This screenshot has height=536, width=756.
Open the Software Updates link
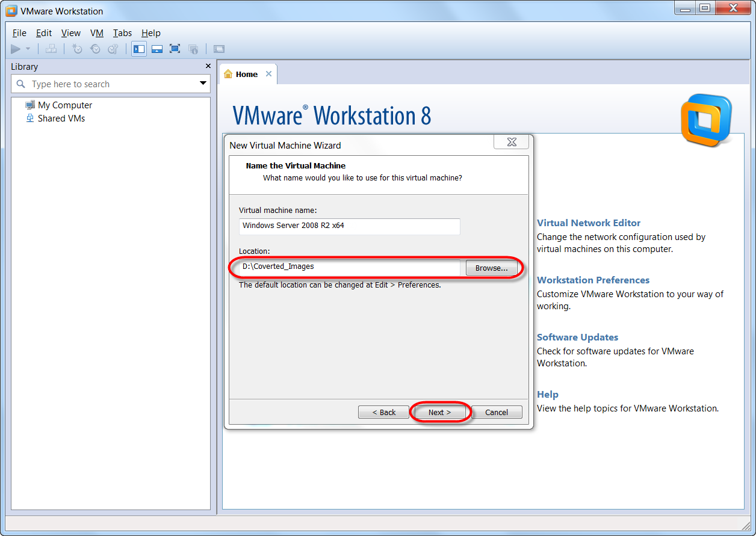tap(578, 337)
